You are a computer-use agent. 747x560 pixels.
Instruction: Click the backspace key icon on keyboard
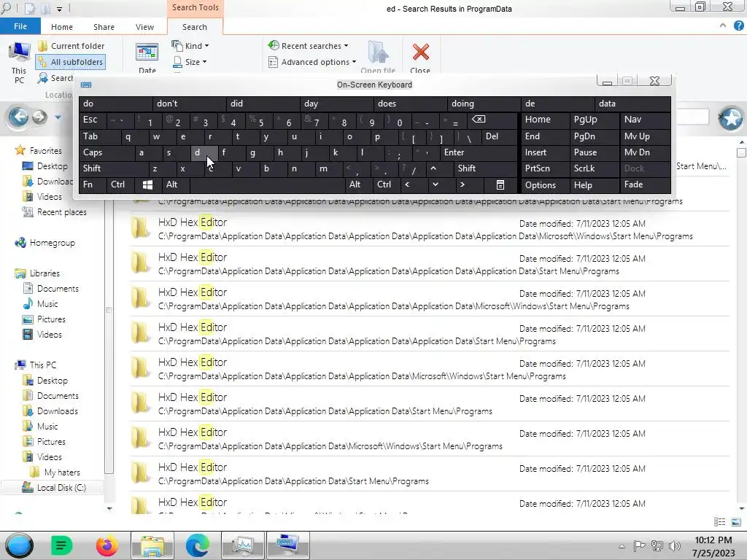[492, 120]
